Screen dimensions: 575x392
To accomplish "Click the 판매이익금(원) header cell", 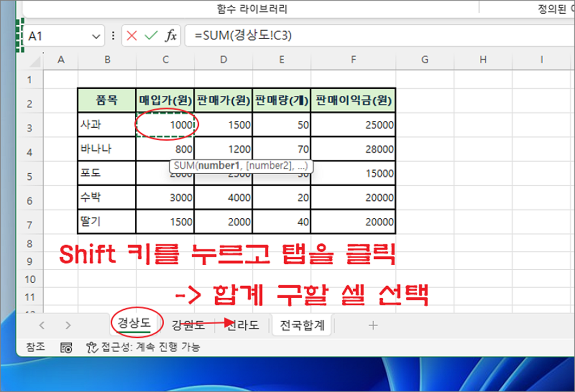I will tap(353, 100).
